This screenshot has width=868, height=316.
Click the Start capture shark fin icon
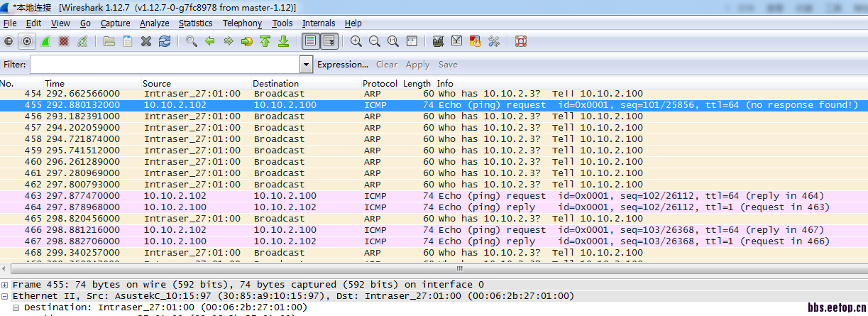(x=45, y=41)
